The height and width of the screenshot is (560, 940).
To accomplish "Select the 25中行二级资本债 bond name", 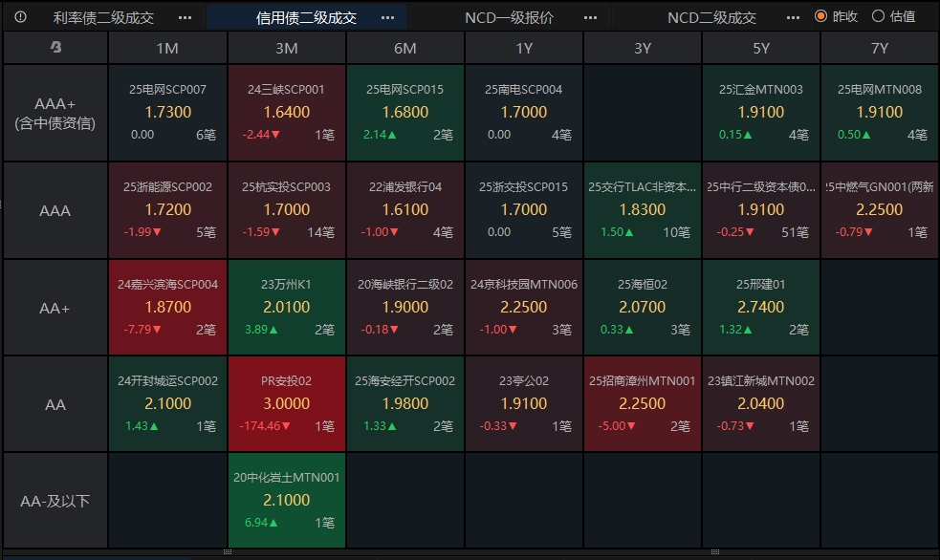I will (761, 187).
